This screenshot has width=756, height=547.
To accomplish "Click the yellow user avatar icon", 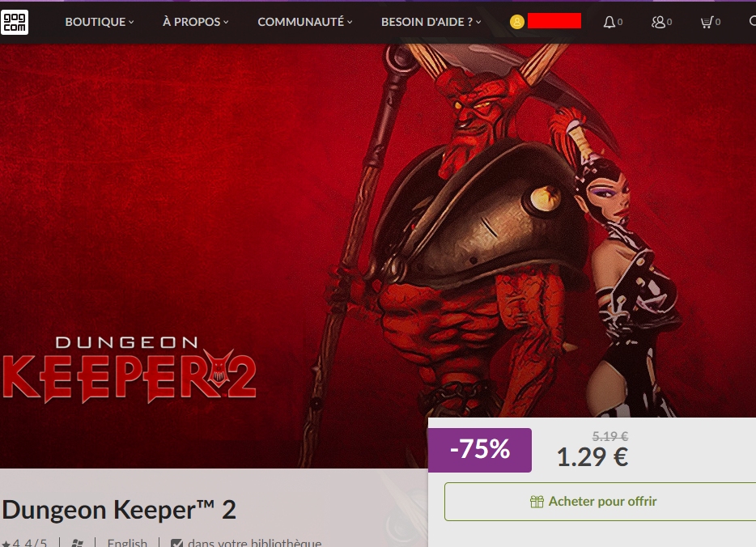I will [x=517, y=22].
